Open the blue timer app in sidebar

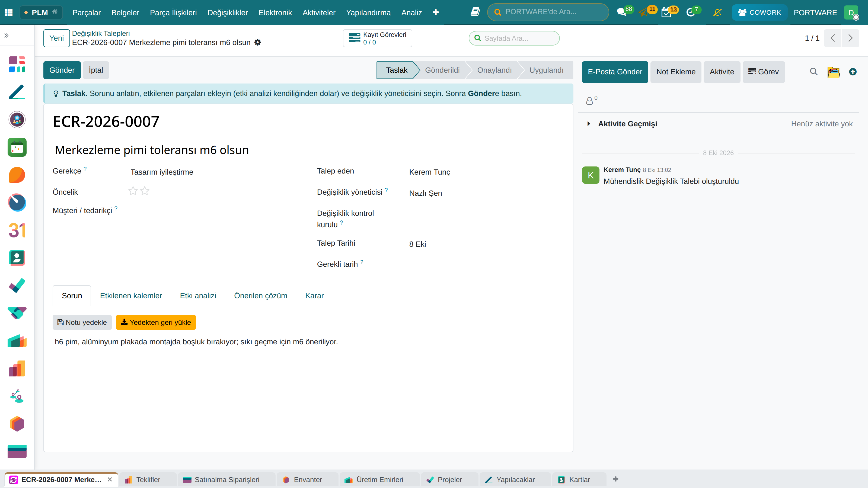coord(17,203)
